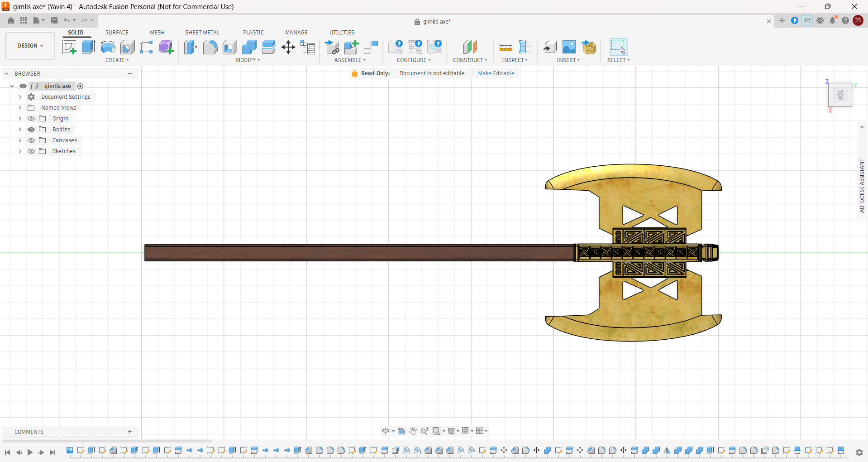The width and height of the screenshot is (868, 462).
Task: Open the MODIFY dropdown menu
Action: tap(248, 60)
